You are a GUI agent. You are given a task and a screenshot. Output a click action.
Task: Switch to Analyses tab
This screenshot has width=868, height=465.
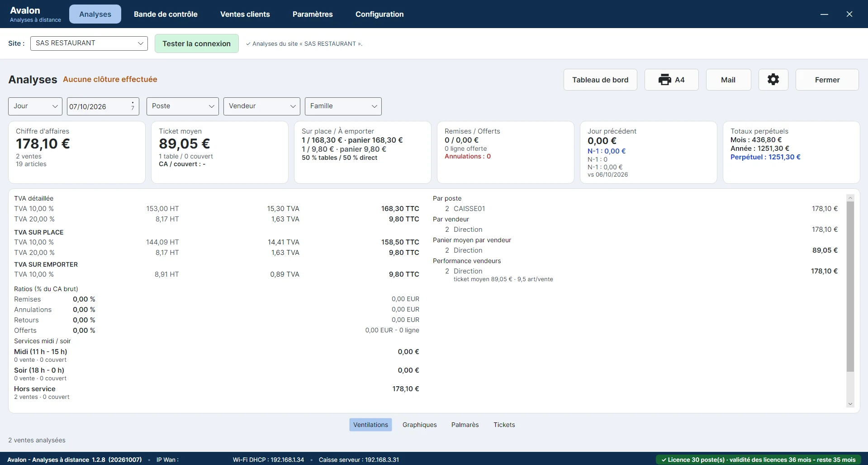[95, 14]
